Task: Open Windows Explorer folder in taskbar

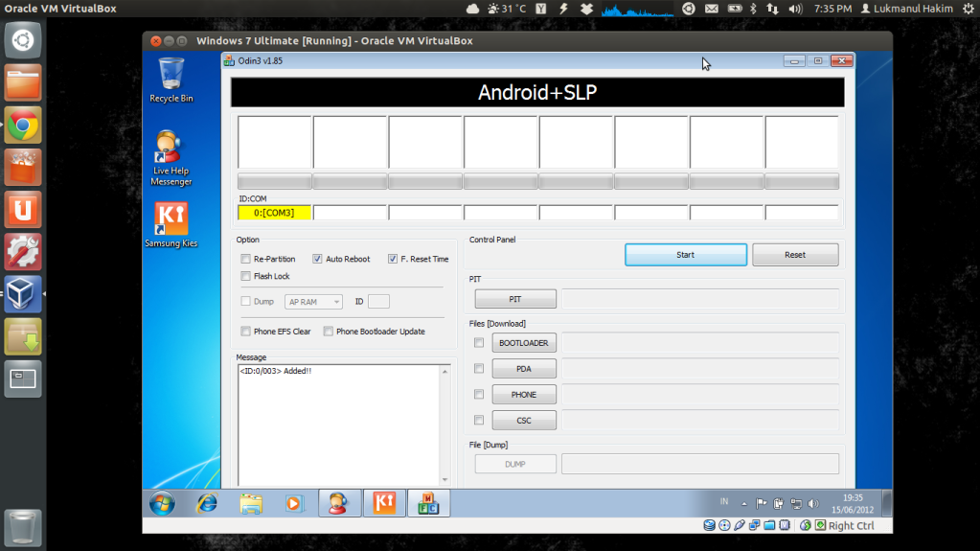Action: point(251,503)
